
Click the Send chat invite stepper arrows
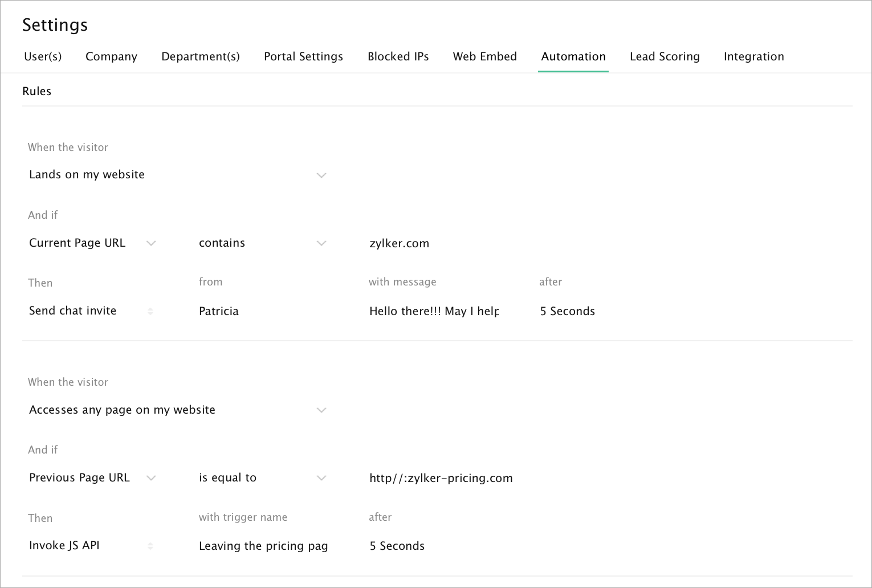150,311
